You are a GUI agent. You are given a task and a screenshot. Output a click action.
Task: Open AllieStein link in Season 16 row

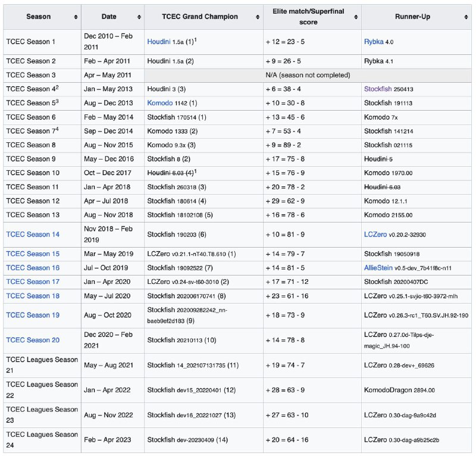378,268
